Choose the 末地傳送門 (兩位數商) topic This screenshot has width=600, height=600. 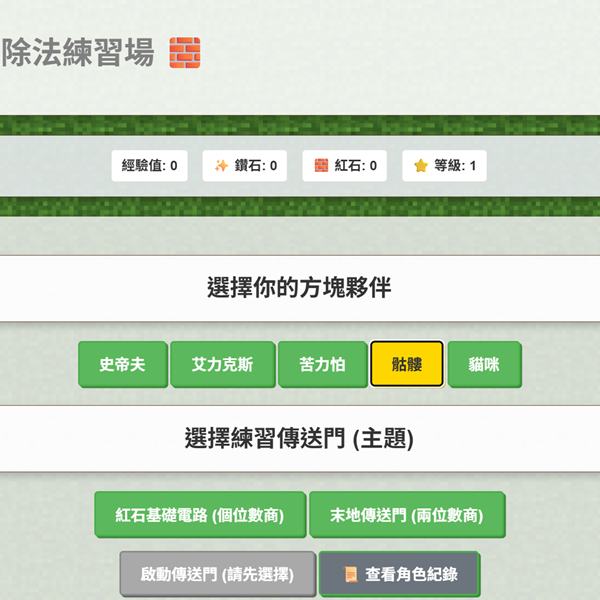[x=406, y=516]
